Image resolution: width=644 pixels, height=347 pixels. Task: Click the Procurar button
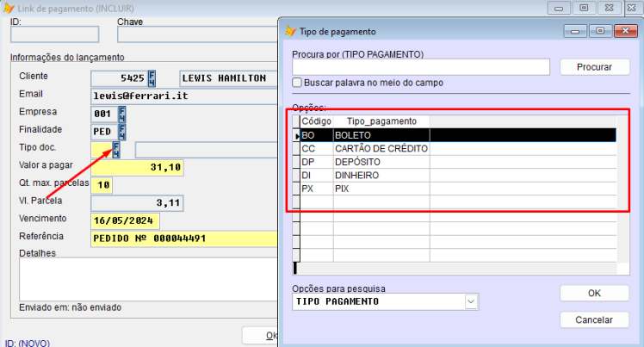point(594,67)
